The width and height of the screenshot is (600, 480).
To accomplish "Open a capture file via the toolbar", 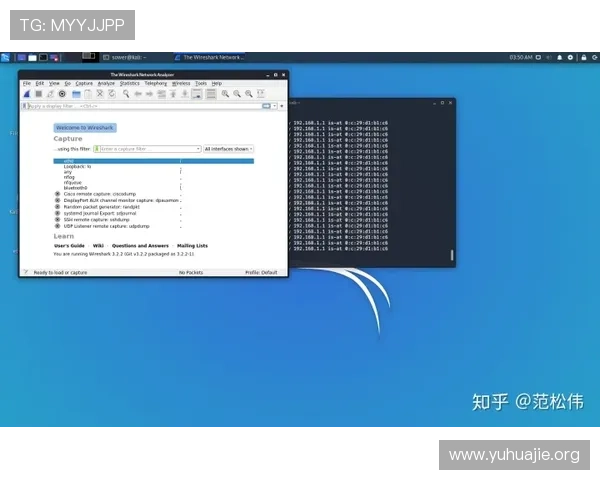I will click(76, 94).
